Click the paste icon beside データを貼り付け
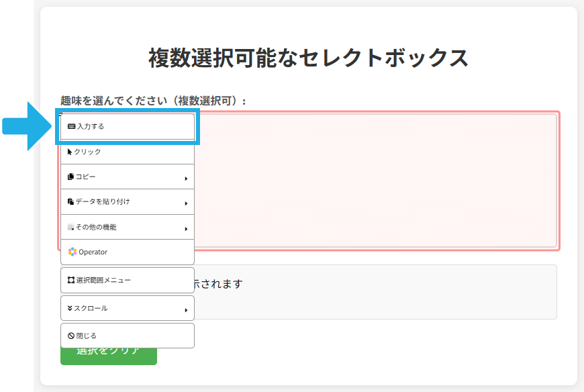The width and height of the screenshot is (584, 392). (x=70, y=202)
